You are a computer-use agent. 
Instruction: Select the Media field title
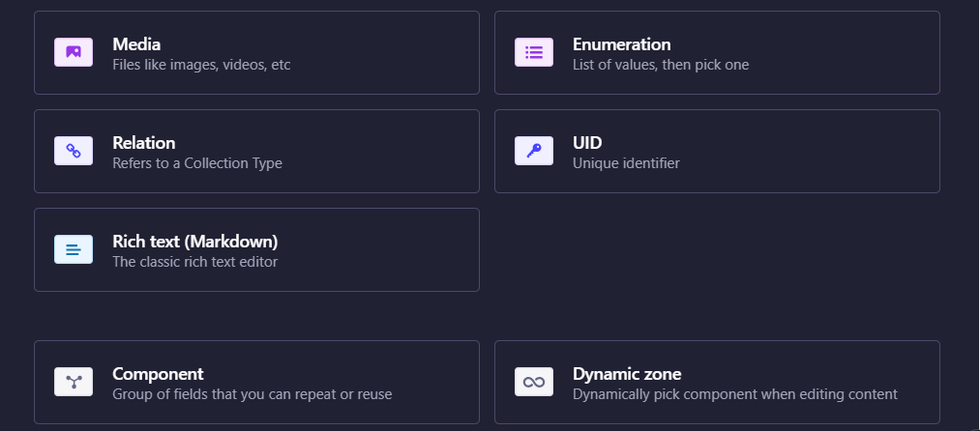[136, 44]
